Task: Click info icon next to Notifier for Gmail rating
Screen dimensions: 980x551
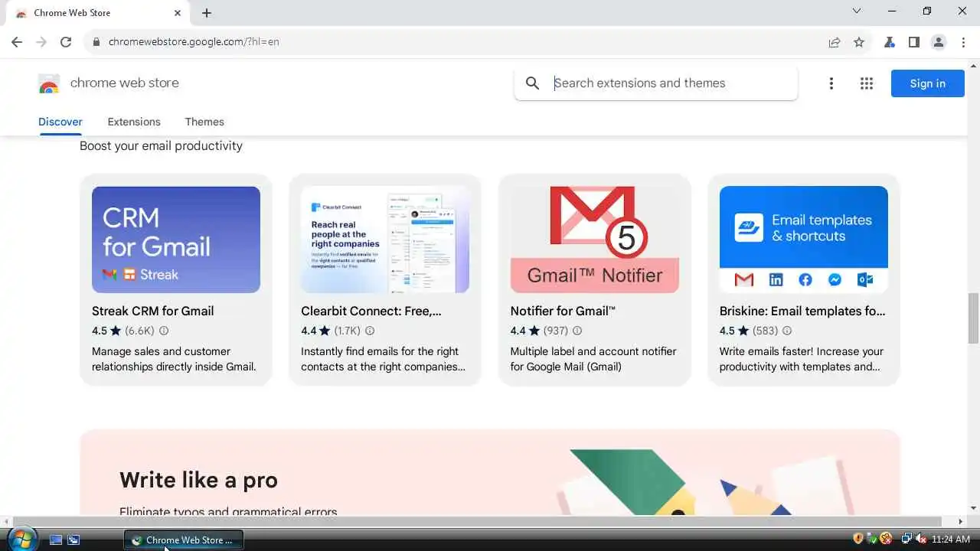Action: [577, 331]
